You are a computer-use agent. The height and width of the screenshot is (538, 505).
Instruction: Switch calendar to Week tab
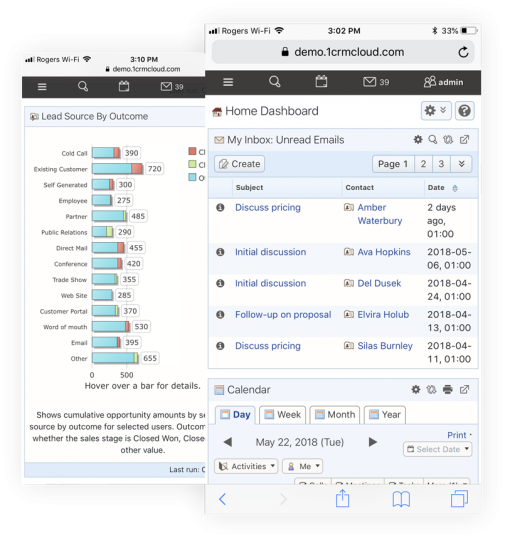(283, 414)
